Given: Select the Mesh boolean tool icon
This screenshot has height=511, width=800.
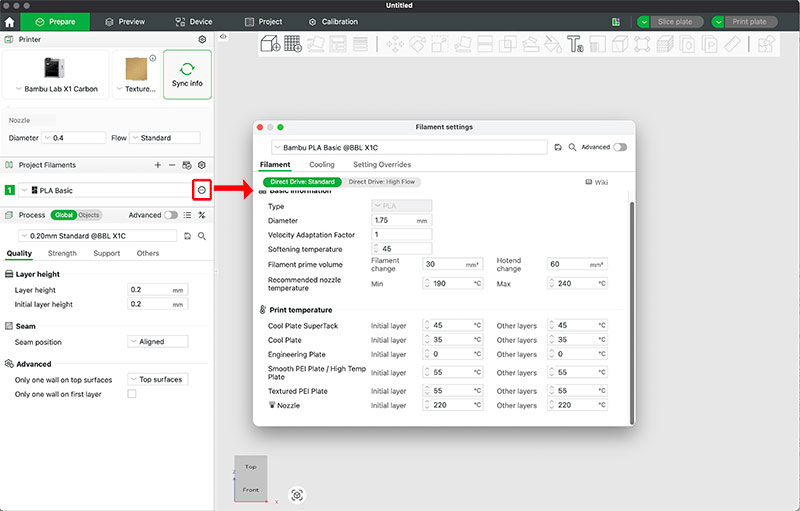Looking at the screenshot, I should tap(508, 44).
